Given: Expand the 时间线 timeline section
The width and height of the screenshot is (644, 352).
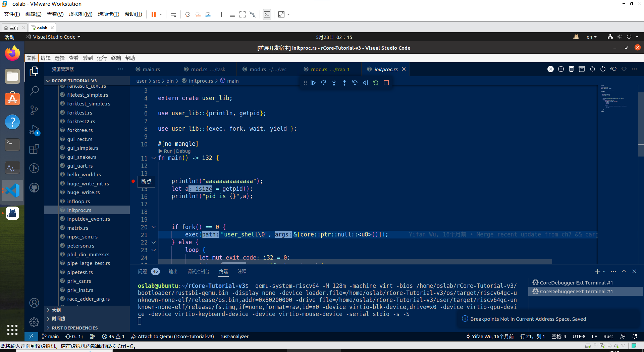Looking at the screenshot, I should coord(87,319).
